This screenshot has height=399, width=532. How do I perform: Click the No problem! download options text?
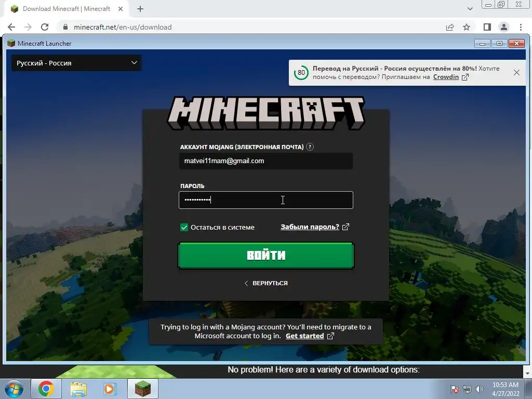[x=324, y=370]
